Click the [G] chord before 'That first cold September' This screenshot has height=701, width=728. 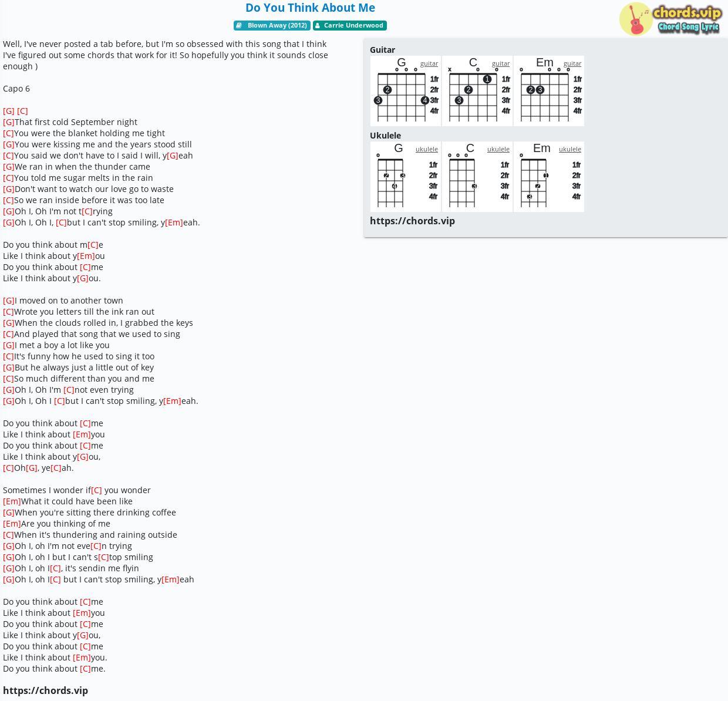pyautogui.click(x=8, y=122)
